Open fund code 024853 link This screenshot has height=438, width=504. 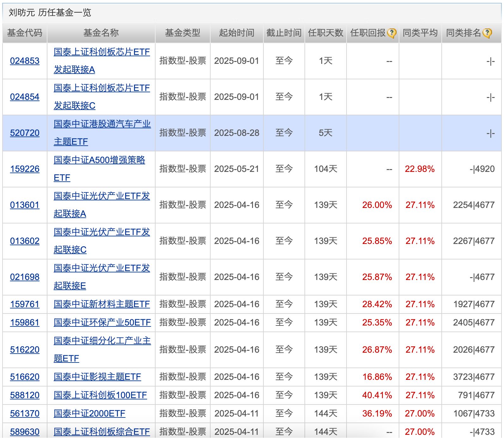click(x=25, y=61)
